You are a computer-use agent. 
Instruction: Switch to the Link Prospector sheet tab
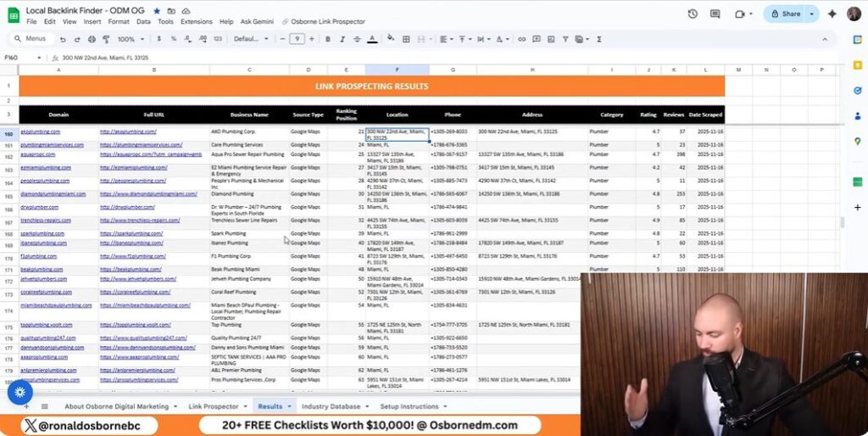coord(213,406)
